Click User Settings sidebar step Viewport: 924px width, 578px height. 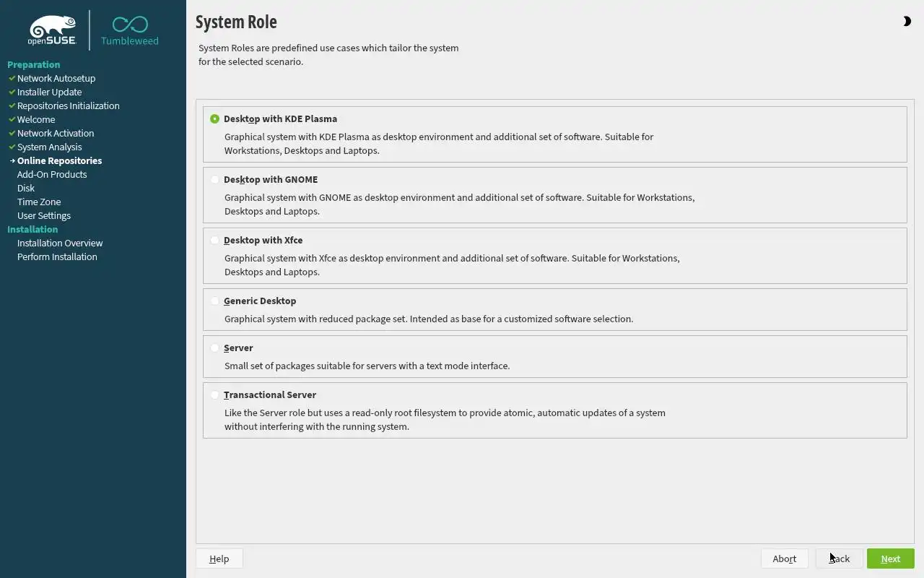44,215
